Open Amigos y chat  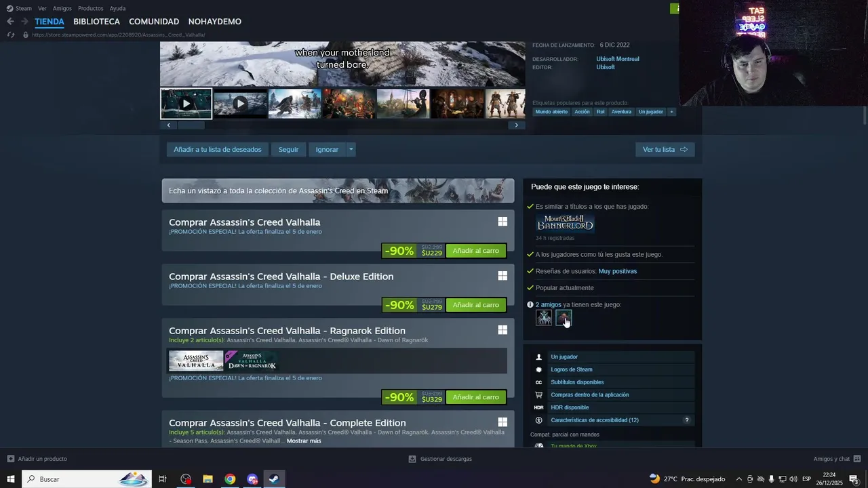[837, 459]
